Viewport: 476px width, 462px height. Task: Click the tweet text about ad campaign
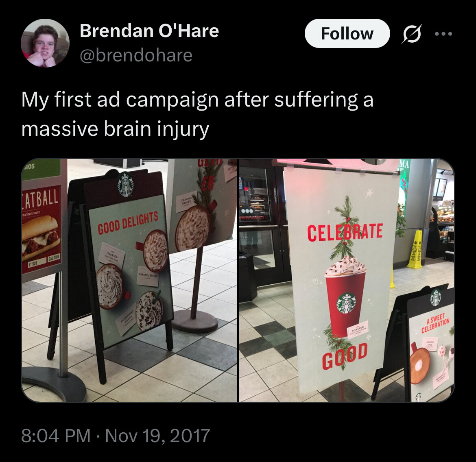tap(197, 114)
